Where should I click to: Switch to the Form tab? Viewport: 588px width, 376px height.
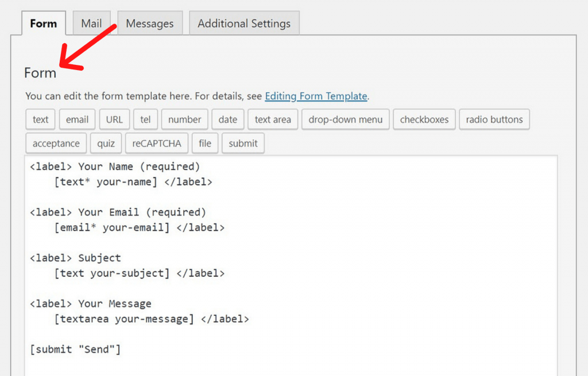44,23
